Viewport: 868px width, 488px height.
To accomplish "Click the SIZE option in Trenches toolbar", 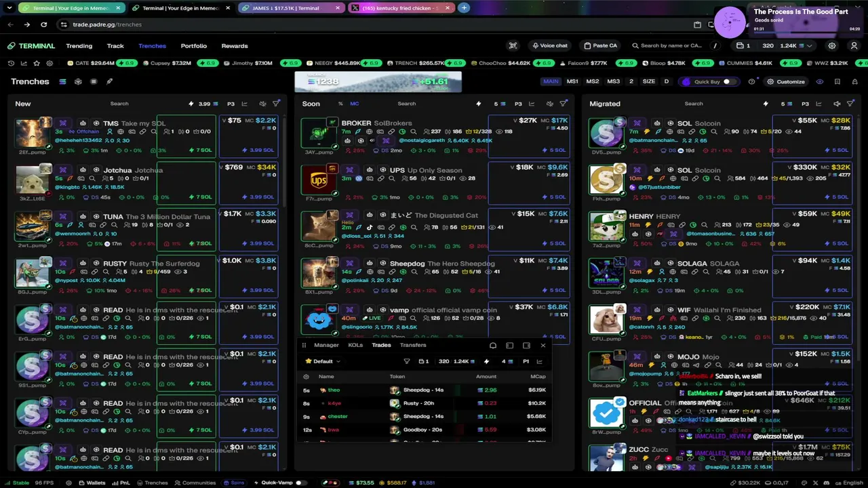I will pyautogui.click(x=649, y=82).
